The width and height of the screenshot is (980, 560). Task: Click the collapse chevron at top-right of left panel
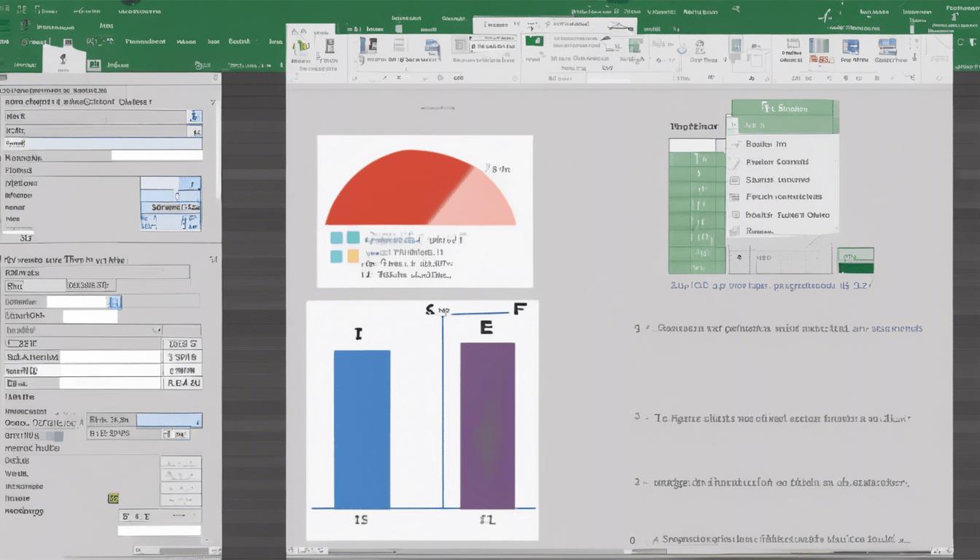tap(213, 103)
